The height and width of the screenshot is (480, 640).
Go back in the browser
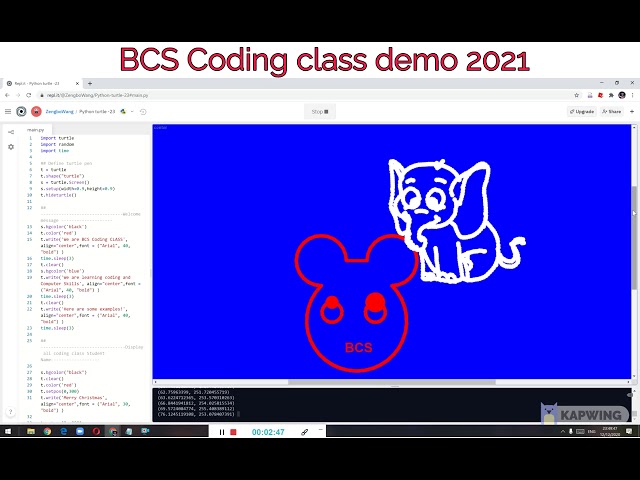pos(7,95)
